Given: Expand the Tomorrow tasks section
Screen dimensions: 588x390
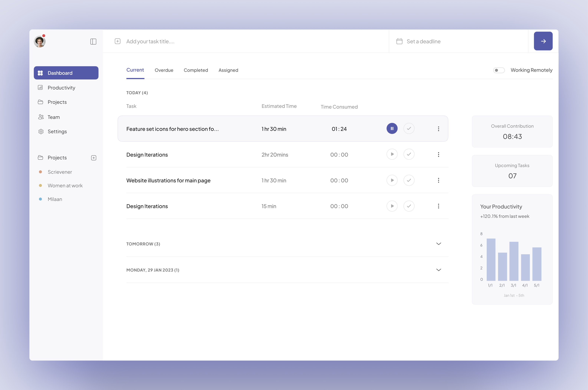Looking at the screenshot, I should point(438,244).
